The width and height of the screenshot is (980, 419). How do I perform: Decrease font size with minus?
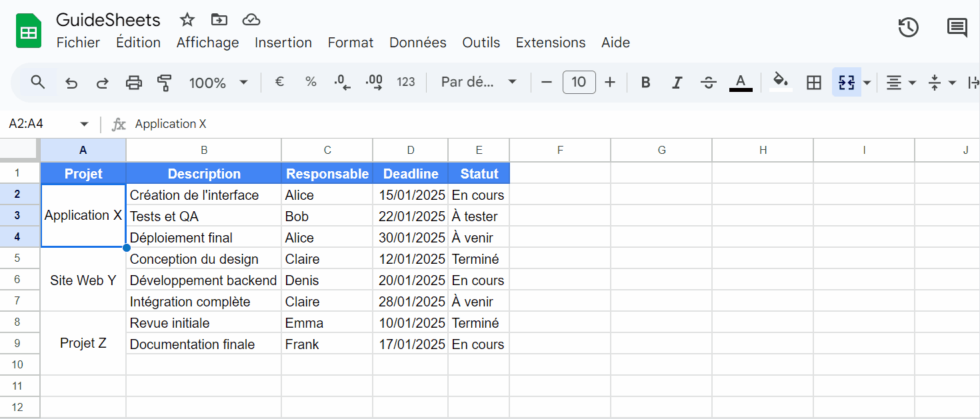click(547, 82)
